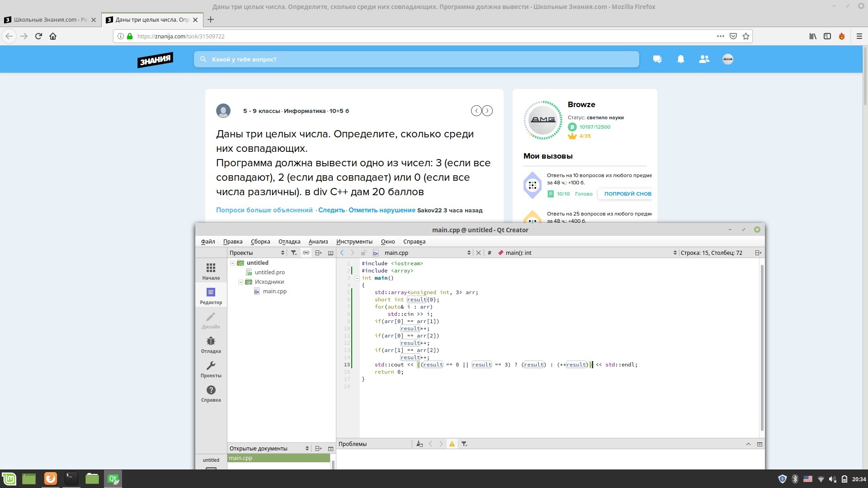Reload the current page
Screen dimensions: 868x488
point(38,36)
